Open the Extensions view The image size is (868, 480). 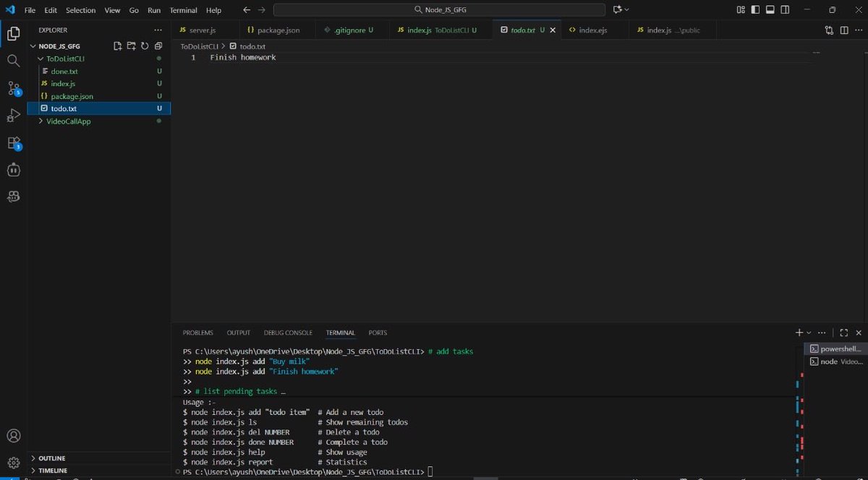[13, 143]
